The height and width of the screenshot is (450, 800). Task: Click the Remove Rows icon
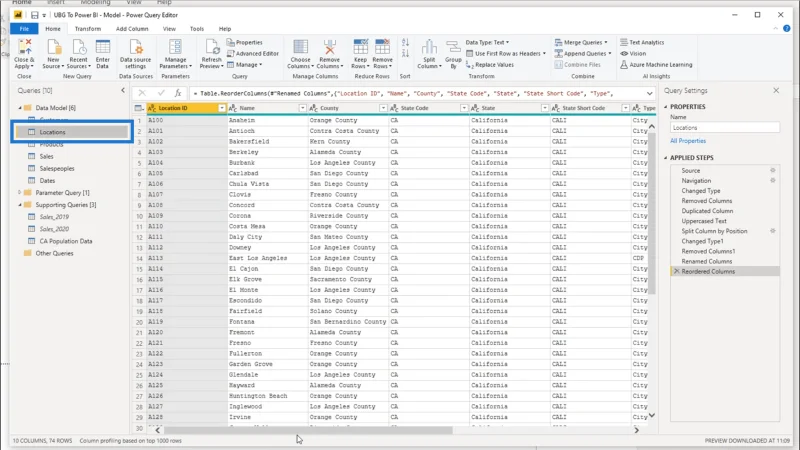(382, 47)
